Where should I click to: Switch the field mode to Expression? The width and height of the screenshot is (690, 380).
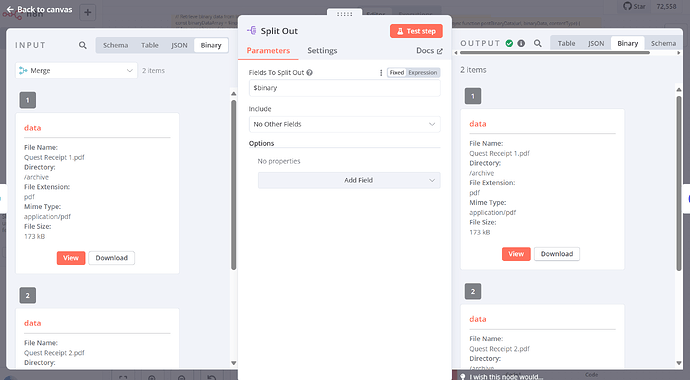tap(422, 73)
